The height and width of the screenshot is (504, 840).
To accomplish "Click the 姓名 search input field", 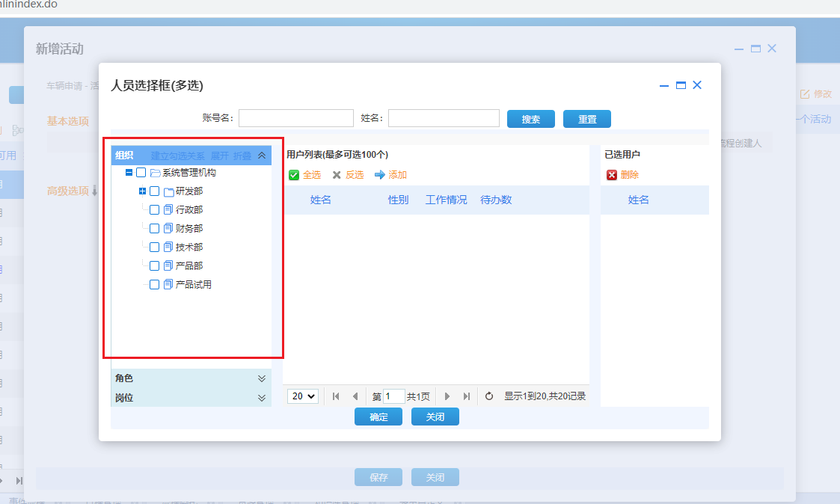I will point(444,118).
